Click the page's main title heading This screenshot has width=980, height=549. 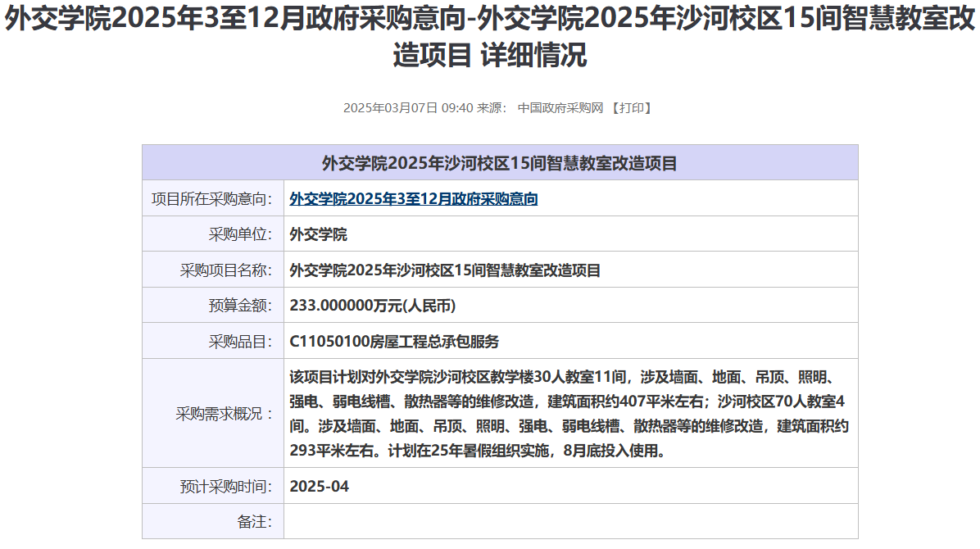(x=490, y=38)
